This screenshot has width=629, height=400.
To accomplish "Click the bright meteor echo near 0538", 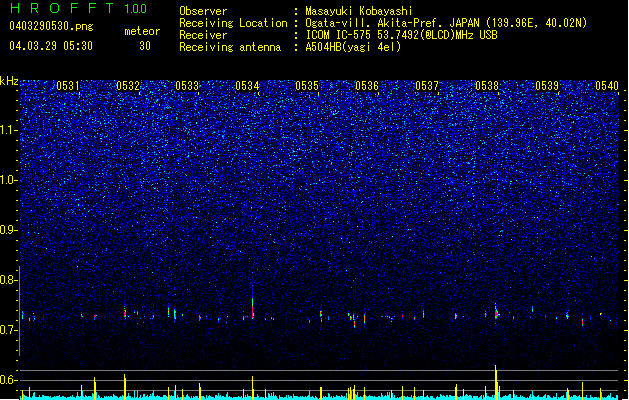I will (497, 313).
